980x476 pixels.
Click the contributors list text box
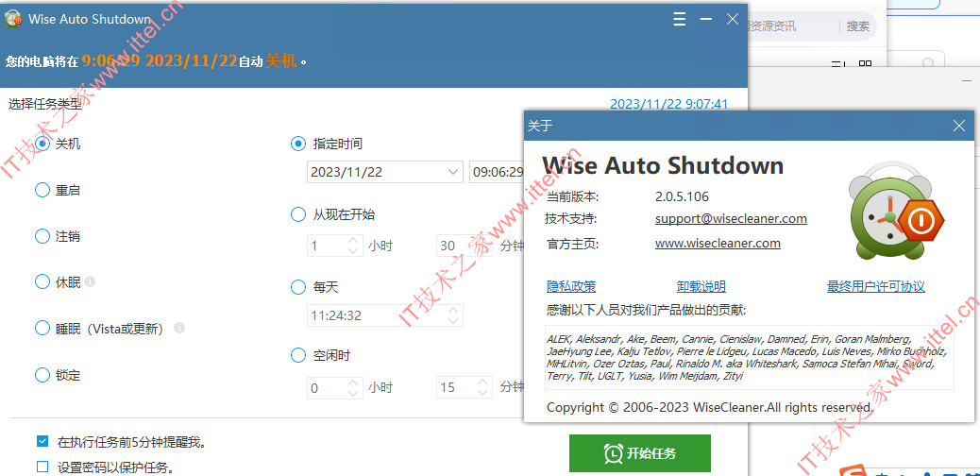click(x=750, y=357)
